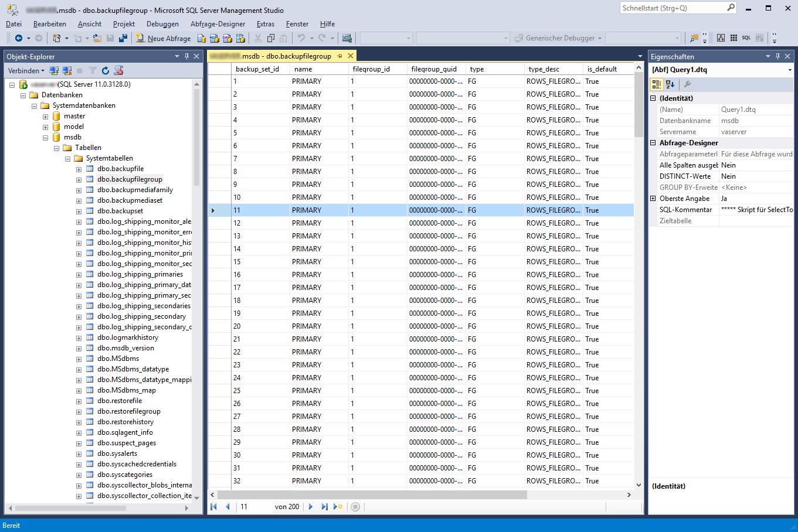Viewport: 798px width, 532px height.
Task: Refresh the Objekt-Explorer tree
Action: click(106, 70)
